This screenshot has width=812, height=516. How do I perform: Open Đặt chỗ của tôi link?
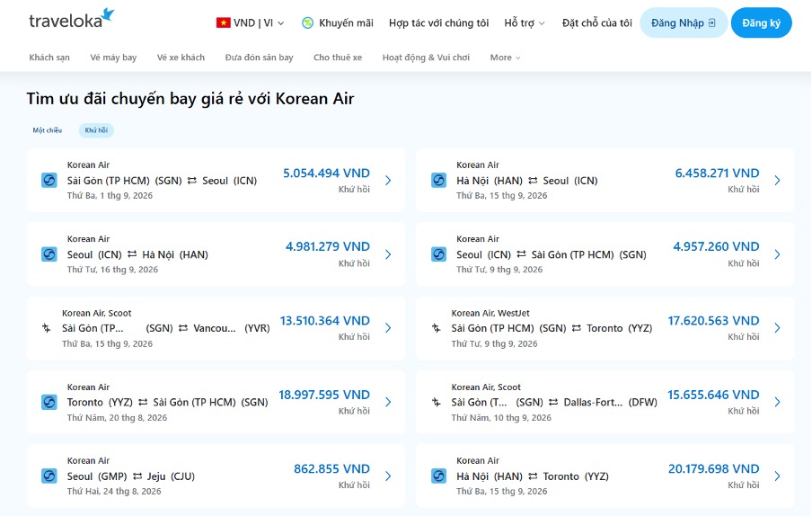click(x=597, y=22)
